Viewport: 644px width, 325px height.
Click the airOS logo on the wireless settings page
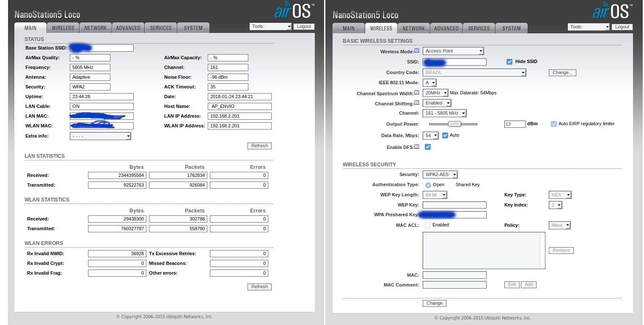pyautogui.click(x=612, y=10)
